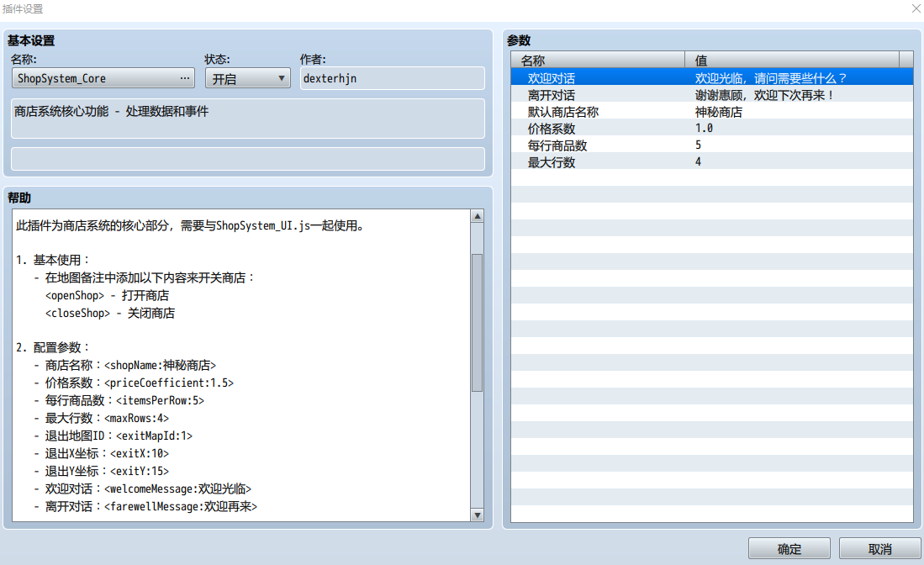
Task: Expand the 状态 dropdown showing 开启
Action: tap(247, 78)
